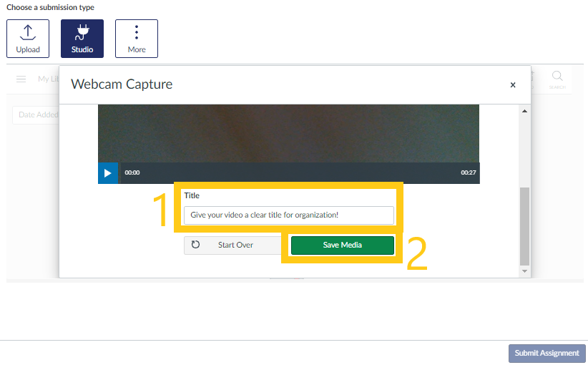Expand the Date Added sort dropdown
The width and height of the screenshot is (588, 365).
coord(36,115)
